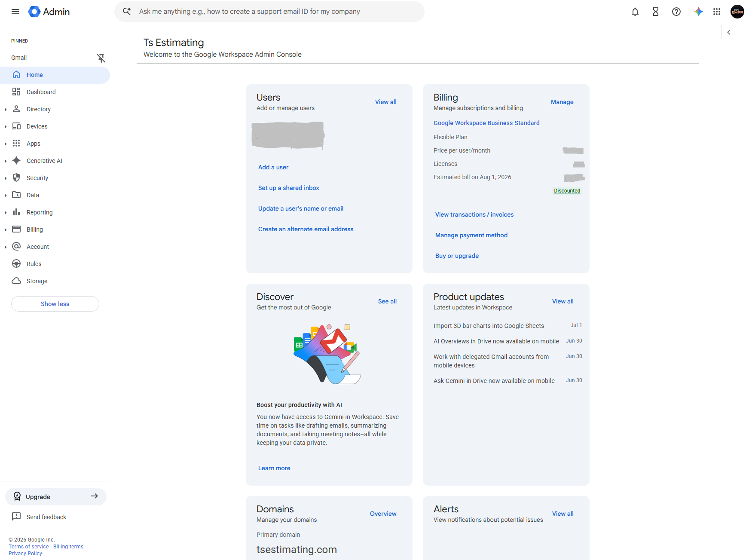The height and width of the screenshot is (560, 746).
Task: Open the Google apps grid
Action: pos(717,12)
